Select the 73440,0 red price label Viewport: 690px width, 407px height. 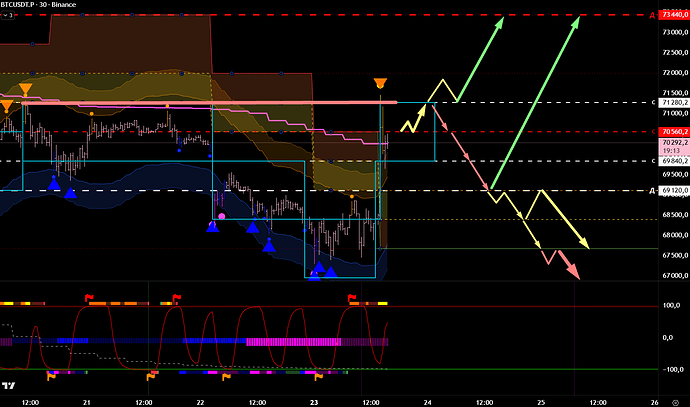pyautogui.click(x=669, y=18)
